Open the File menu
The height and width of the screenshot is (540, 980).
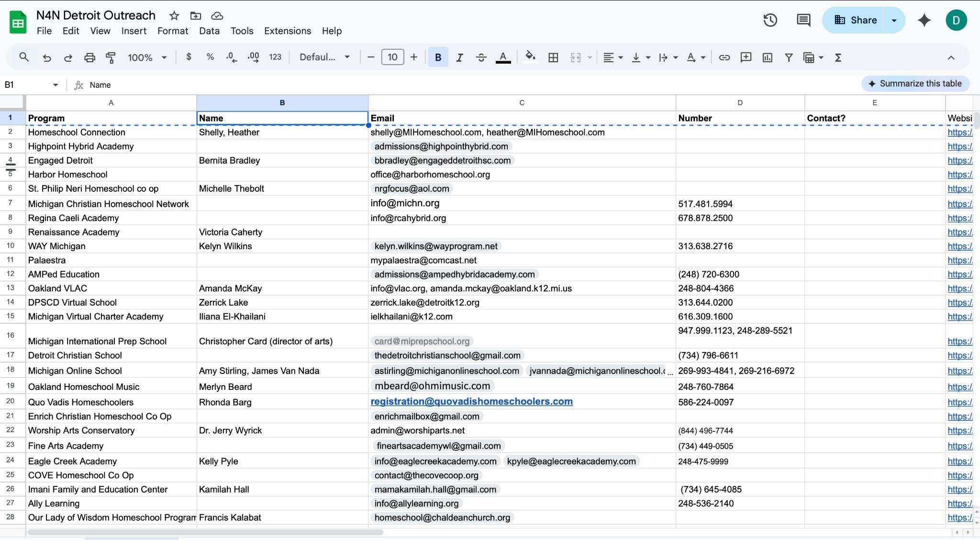click(44, 31)
